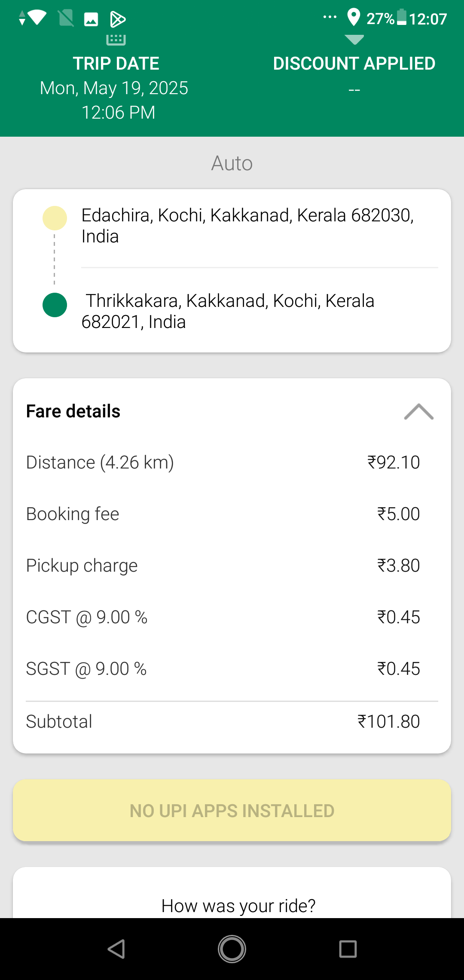Tap the Fare details heading
Image resolution: width=464 pixels, height=980 pixels.
(73, 411)
